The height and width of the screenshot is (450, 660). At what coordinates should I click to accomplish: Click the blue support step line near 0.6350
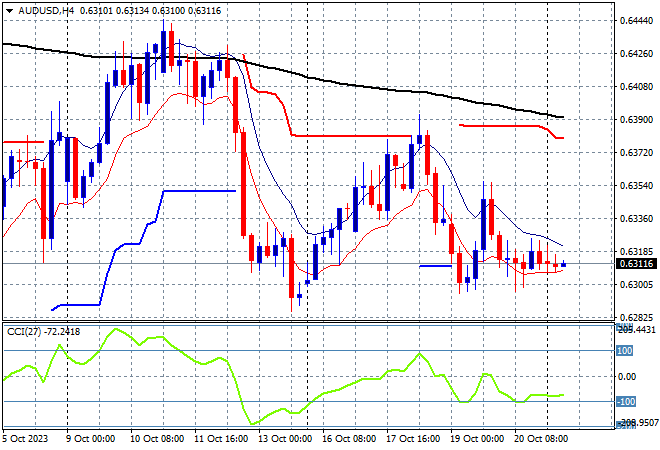tap(200, 191)
